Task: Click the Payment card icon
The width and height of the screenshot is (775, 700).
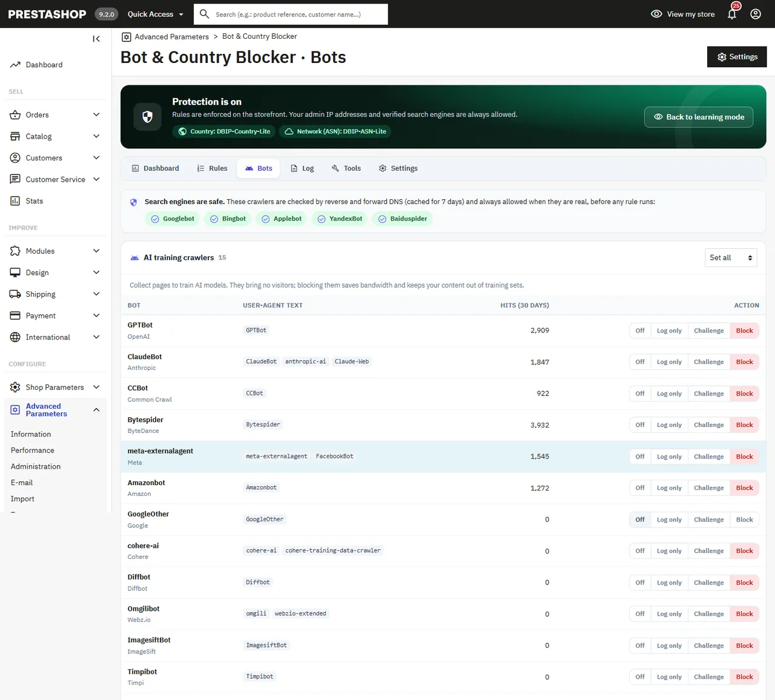Action: tap(15, 315)
